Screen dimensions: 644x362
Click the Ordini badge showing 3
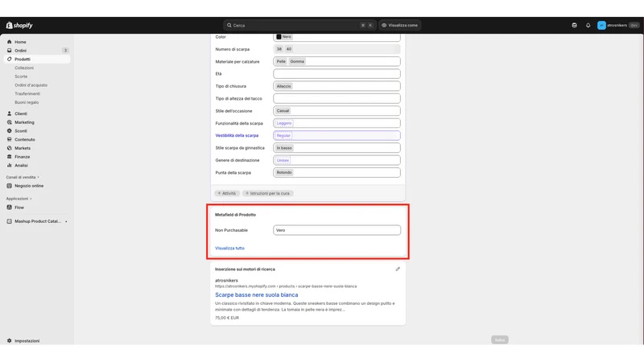coord(65,51)
